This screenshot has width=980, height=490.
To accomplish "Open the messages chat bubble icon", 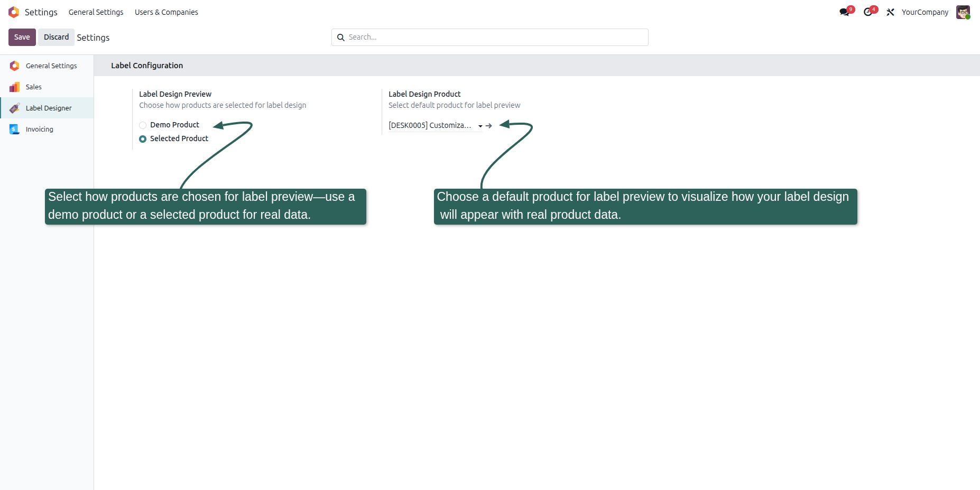I will coord(844,12).
